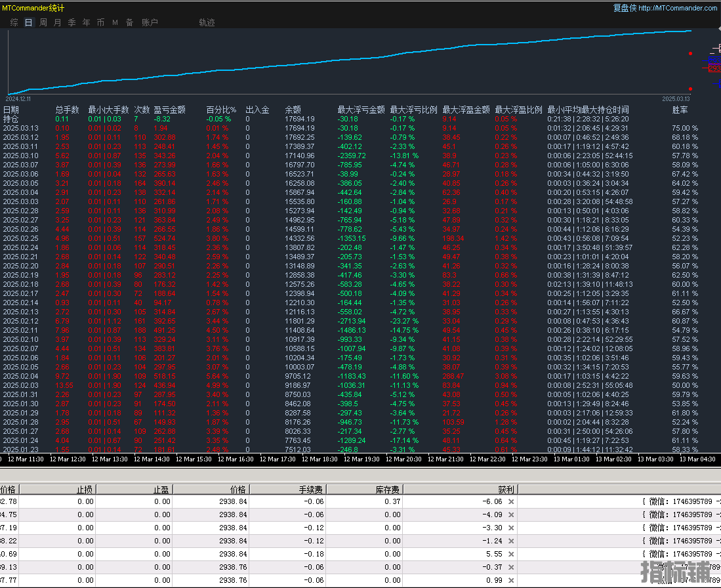Click profit amount 518.15
The width and height of the screenshot is (721, 588).
tap(165, 376)
